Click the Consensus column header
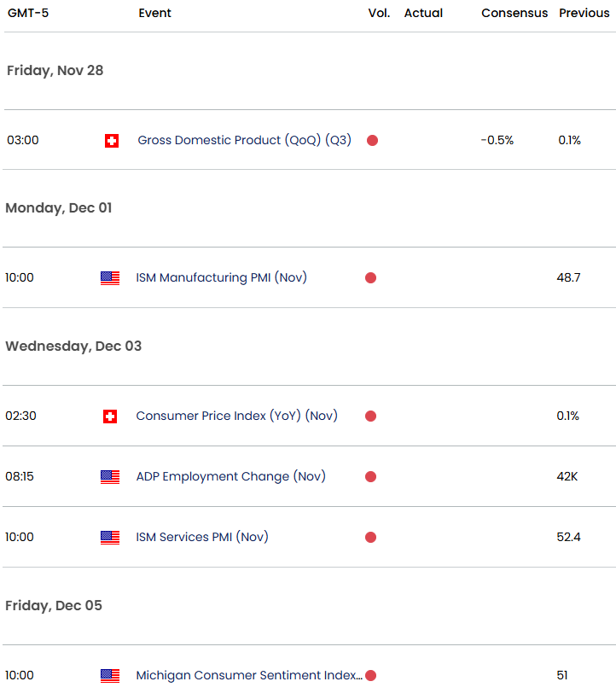 [x=514, y=14]
